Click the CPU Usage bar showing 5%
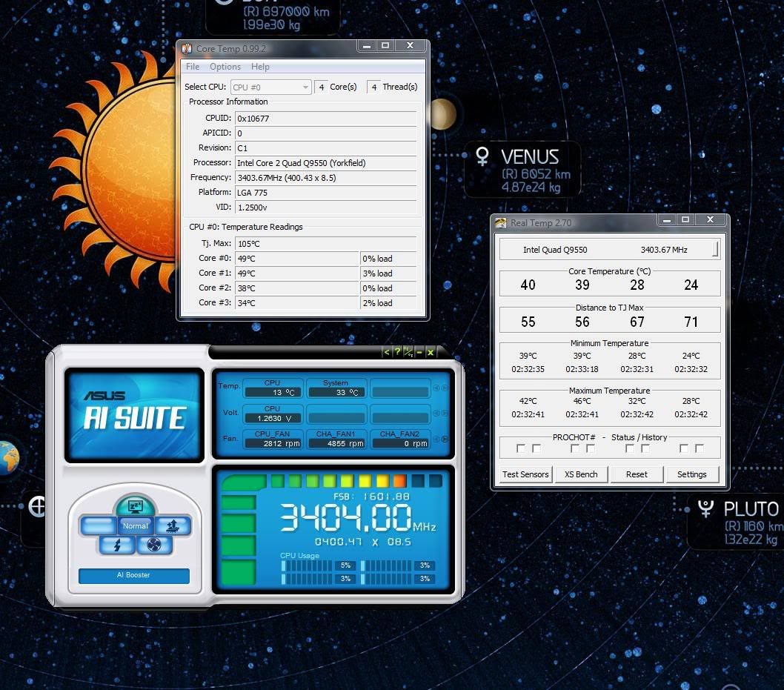This screenshot has width=784, height=690. (x=308, y=565)
